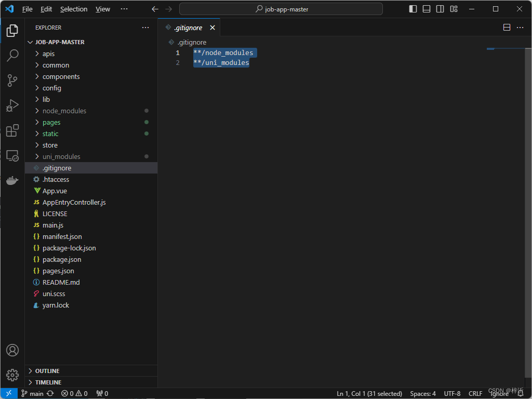Expand the OUTLINE section
Viewport: 532px width, 399px height.
point(47,371)
